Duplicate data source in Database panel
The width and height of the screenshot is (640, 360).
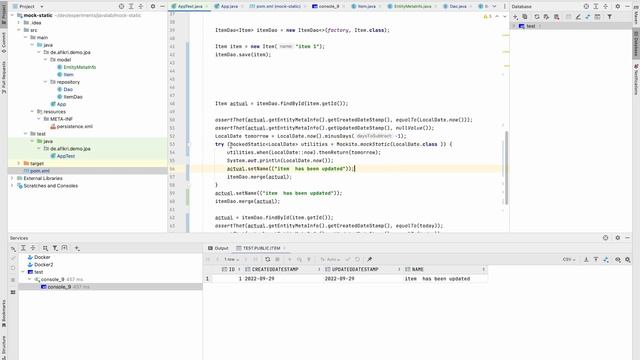[x=525, y=17]
